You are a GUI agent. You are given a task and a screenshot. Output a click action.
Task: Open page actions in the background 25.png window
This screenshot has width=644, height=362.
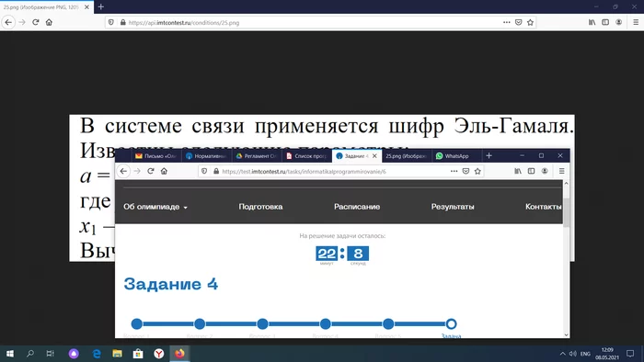click(x=506, y=23)
